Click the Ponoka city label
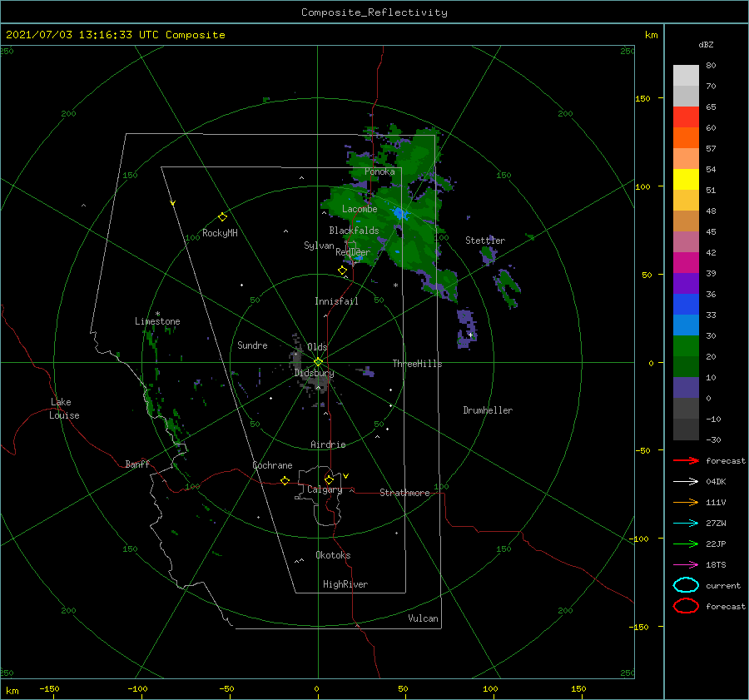The image size is (749, 700). click(379, 171)
